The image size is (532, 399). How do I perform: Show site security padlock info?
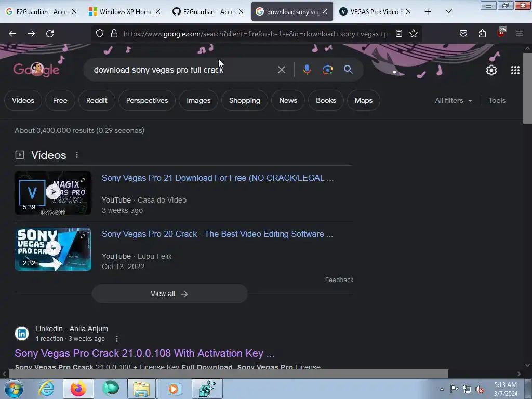coord(114,34)
